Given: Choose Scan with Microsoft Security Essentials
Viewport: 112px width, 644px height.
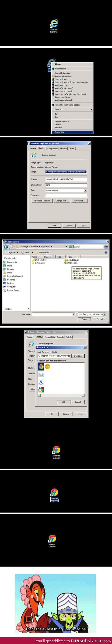Looking at the screenshot, I should click(72, 82).
